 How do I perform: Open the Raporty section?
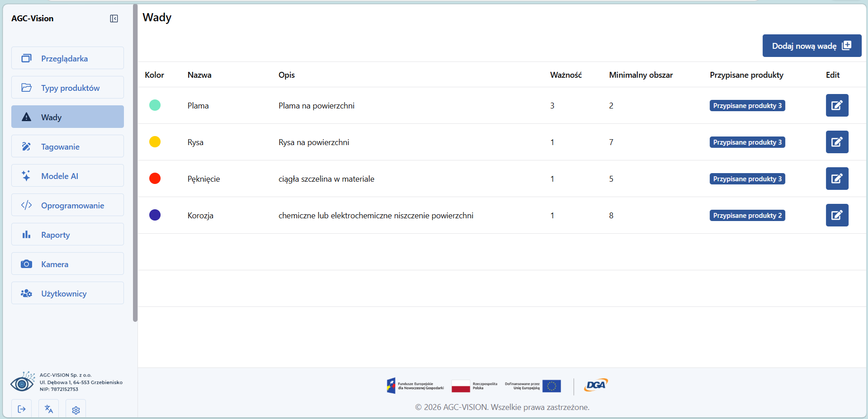pos(67,235)
